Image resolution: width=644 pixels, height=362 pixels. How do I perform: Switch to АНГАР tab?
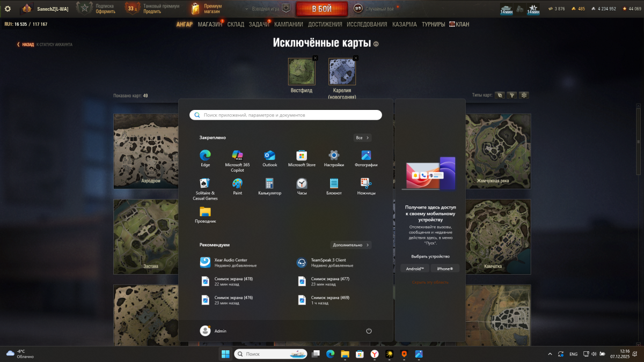pyautogui.click(x=185, y=24)
